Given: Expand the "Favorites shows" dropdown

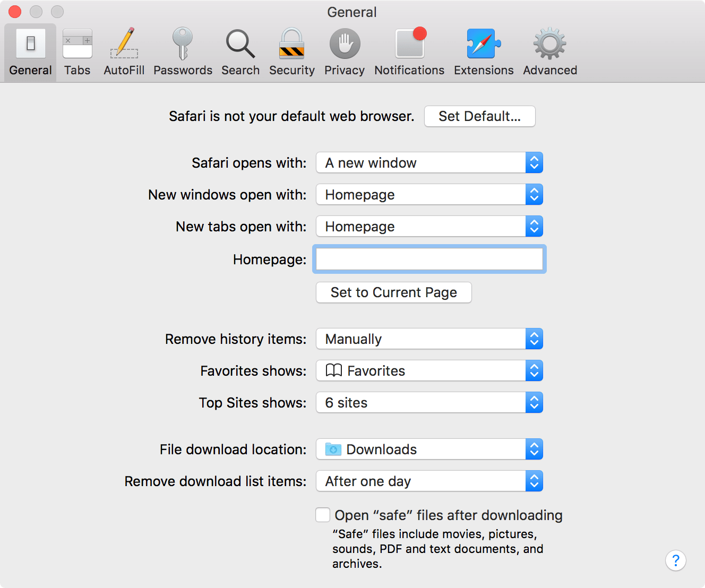Looking at the screenshot, I should pos(429,370).
